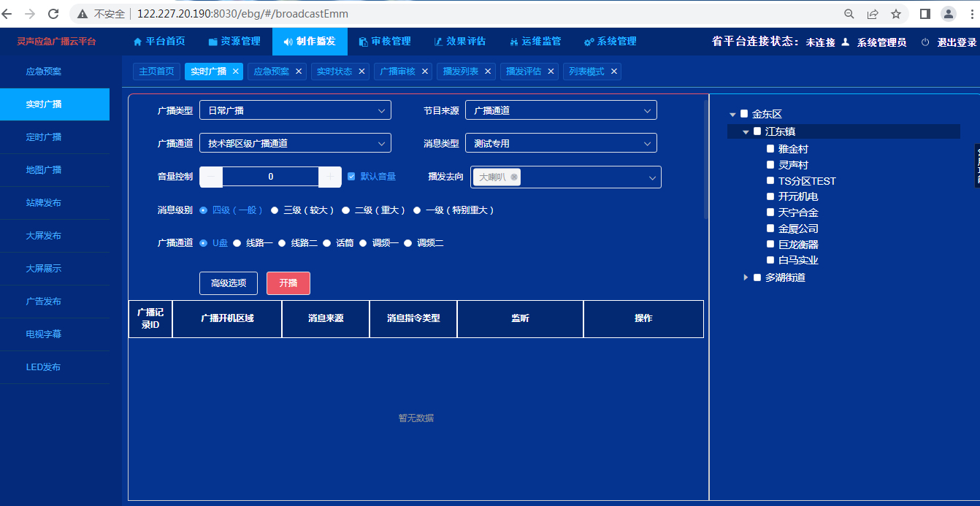Select the 一级（特别重大） radio option

coord(418,210)
